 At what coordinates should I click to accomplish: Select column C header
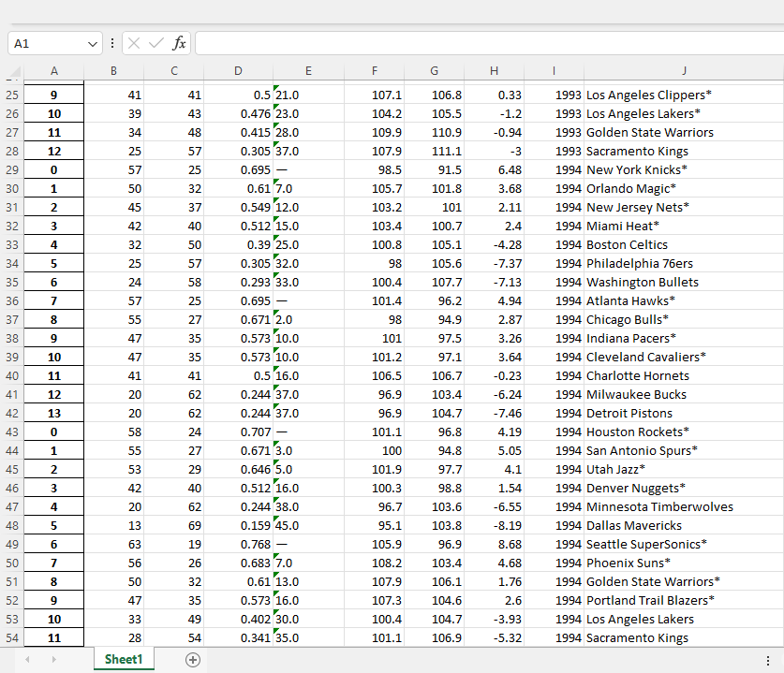[174, 71]
